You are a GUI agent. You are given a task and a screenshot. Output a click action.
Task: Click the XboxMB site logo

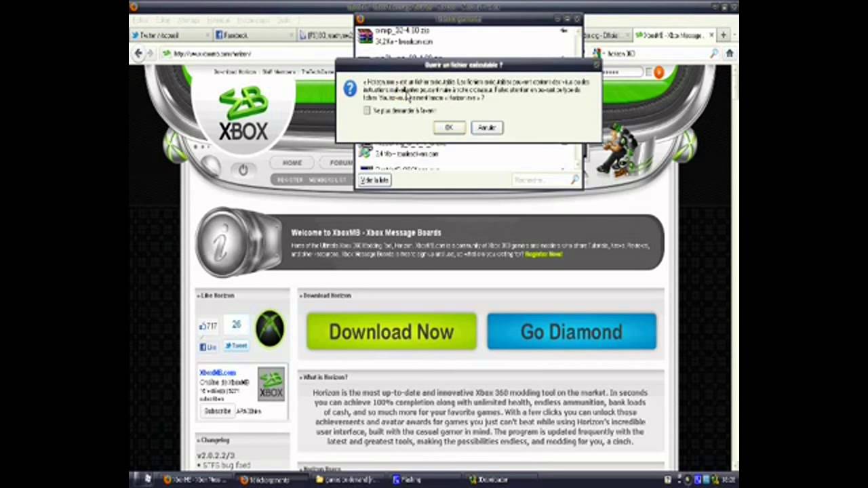[x=243, y=113]
